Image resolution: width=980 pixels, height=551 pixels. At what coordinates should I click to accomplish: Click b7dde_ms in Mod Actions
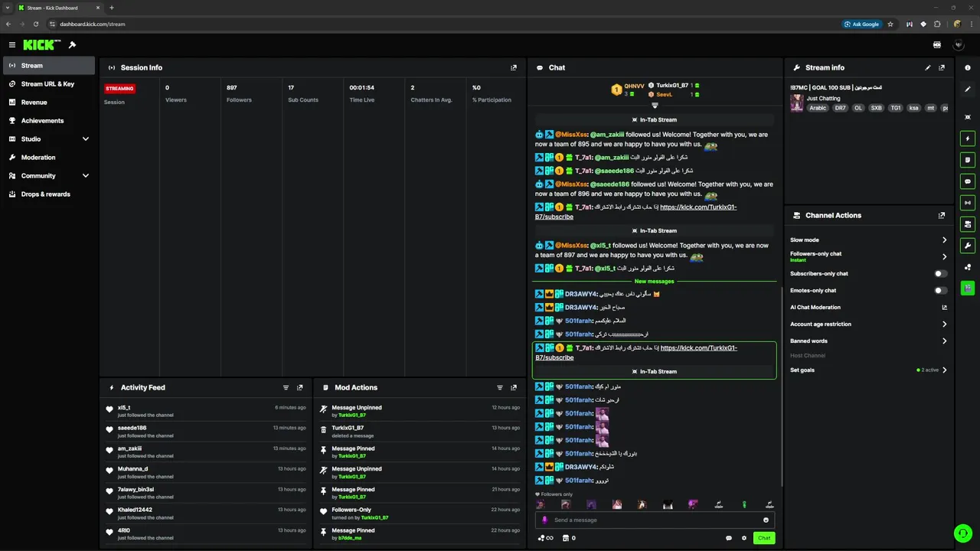click(350, 538)
